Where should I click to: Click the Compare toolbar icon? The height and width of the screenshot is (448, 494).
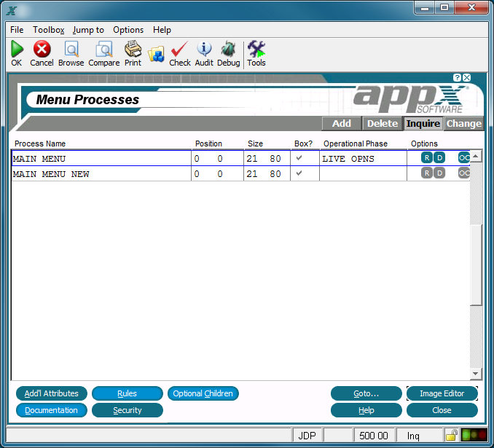coord(103,49)
